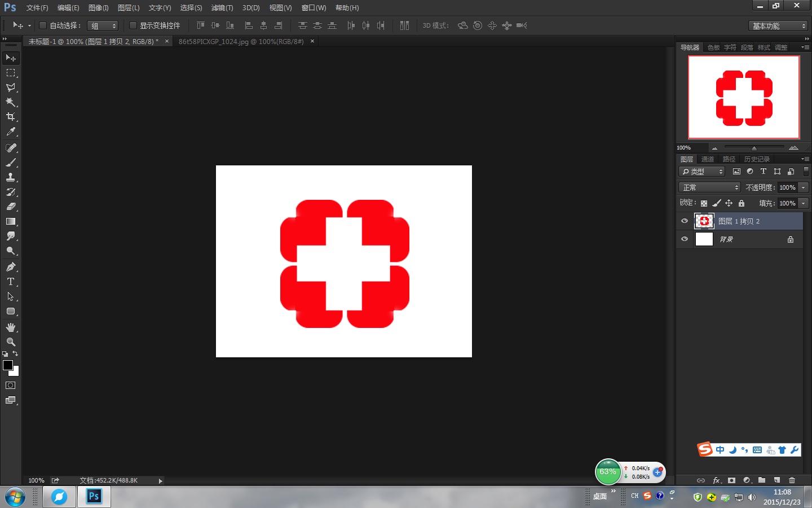Enable the 自动选择 checkbox
The height and width of the screenshot is (508, 812).
point(42,25)
